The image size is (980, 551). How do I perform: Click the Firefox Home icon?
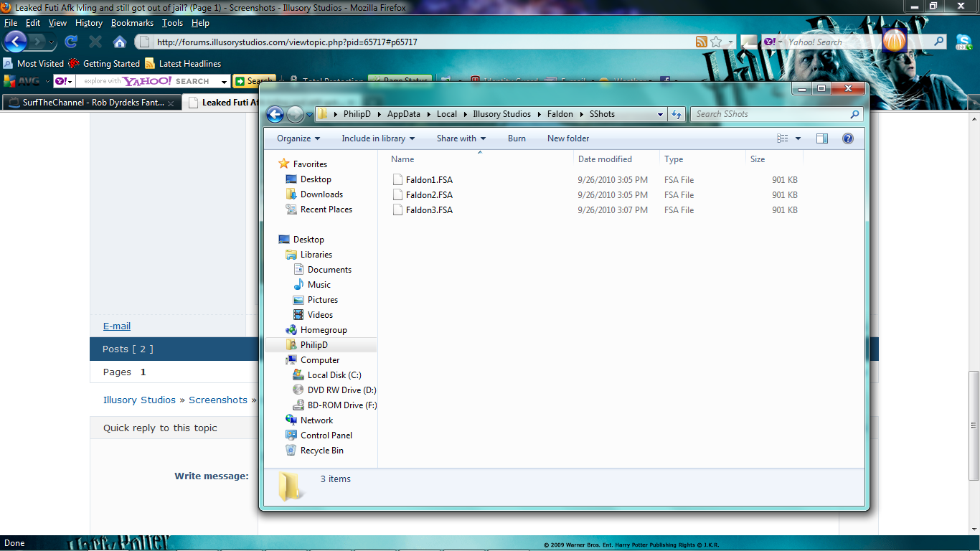[119, 42]
